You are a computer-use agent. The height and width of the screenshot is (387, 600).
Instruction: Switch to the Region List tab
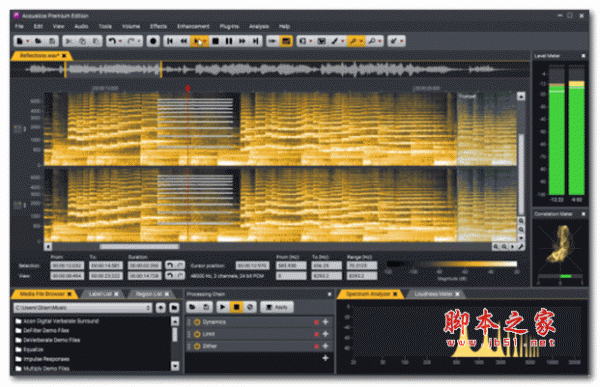(150, 294)
